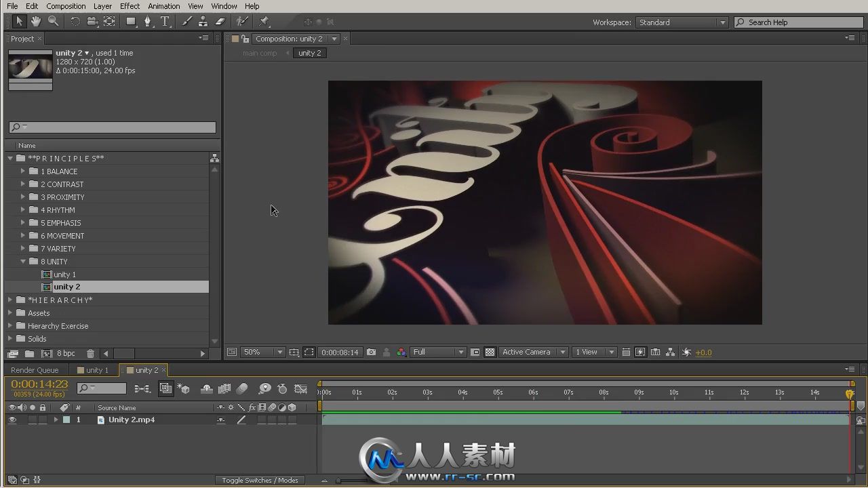Click the Brainstorm lightbulb icon

[264, 388]
